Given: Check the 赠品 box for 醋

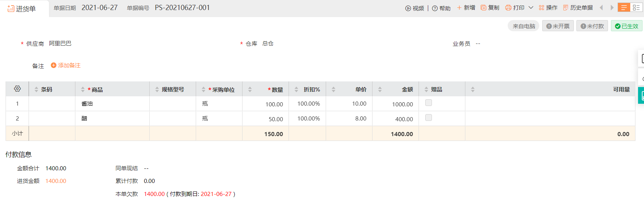Looking at the screenshot, I should coord(429,118).
